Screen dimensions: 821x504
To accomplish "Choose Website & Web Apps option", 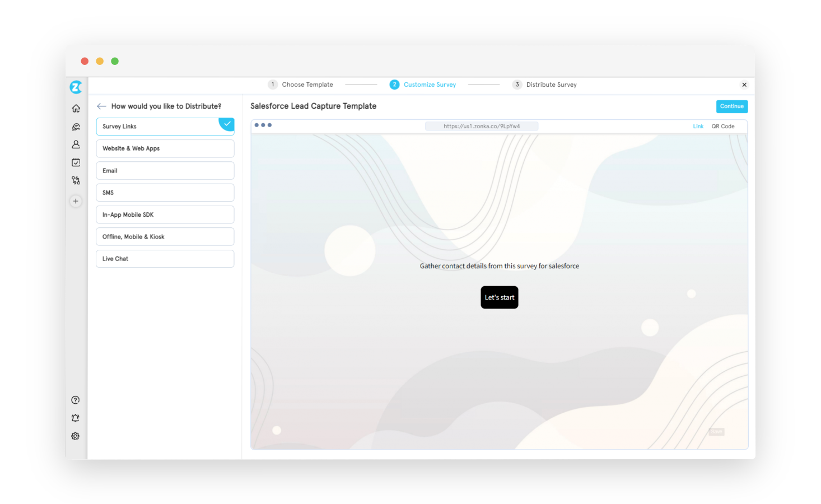I will [x=165, y=148].
